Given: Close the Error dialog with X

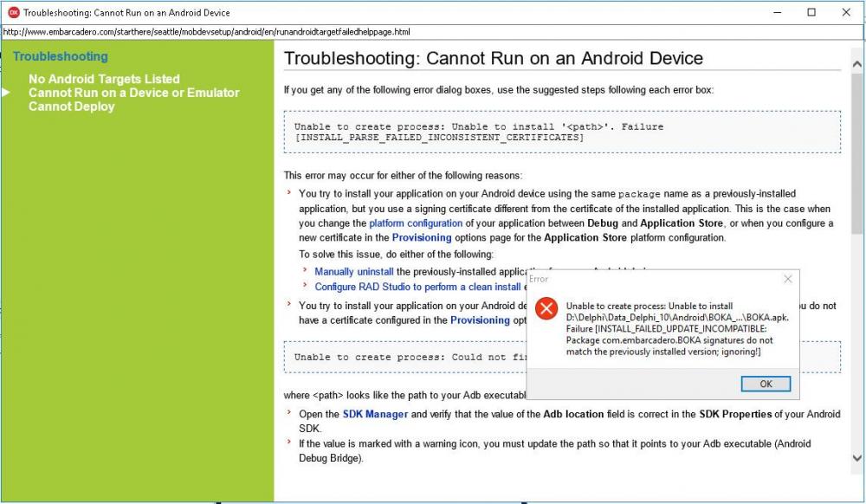Looking at the screenshot, I should 788,279.
